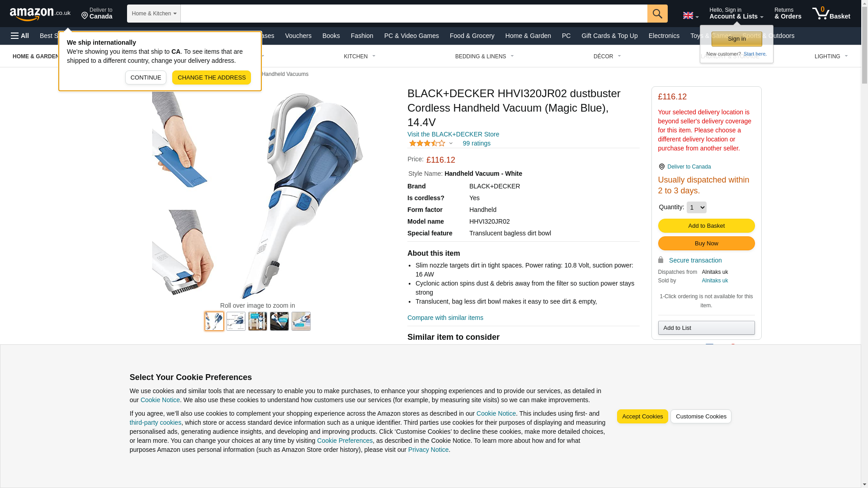Image resolution: width=868 pixels, height=488 pixels.
Task: Expand the Home & Kitchen search category dropdown
Action: tap(154, 14)
